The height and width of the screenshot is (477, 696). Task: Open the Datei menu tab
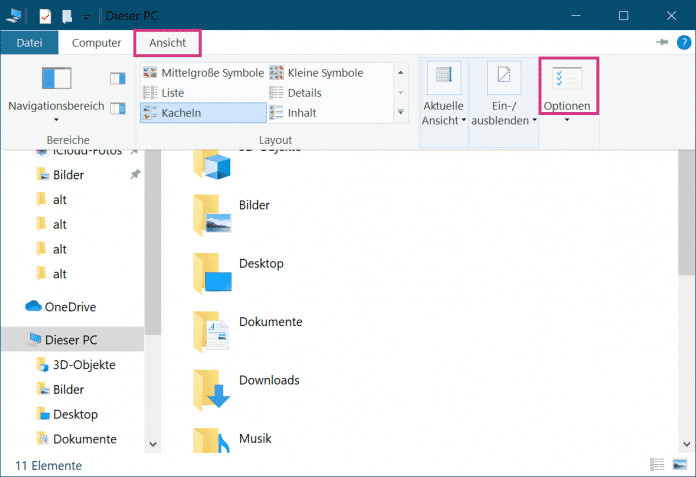pyautogui.click(x=29, y=43)
